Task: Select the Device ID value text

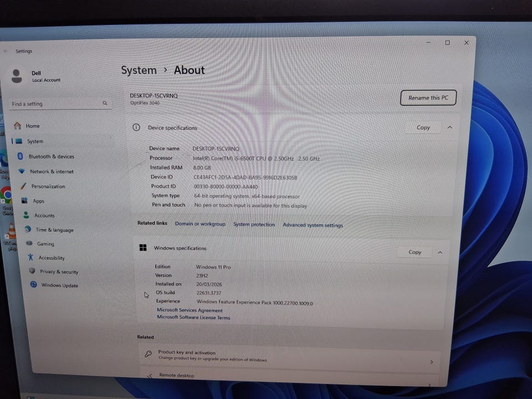Action: (x=245, y=177)
